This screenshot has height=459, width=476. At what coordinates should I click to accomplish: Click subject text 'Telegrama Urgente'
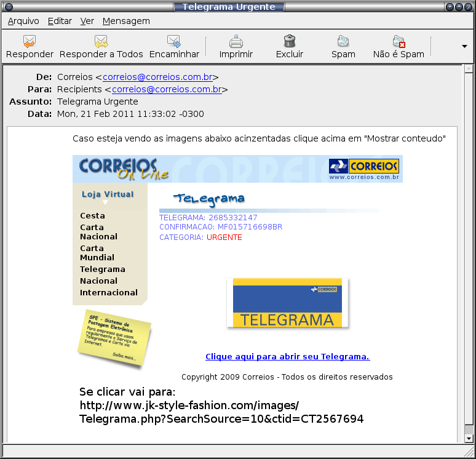click(x=97, y=102)
